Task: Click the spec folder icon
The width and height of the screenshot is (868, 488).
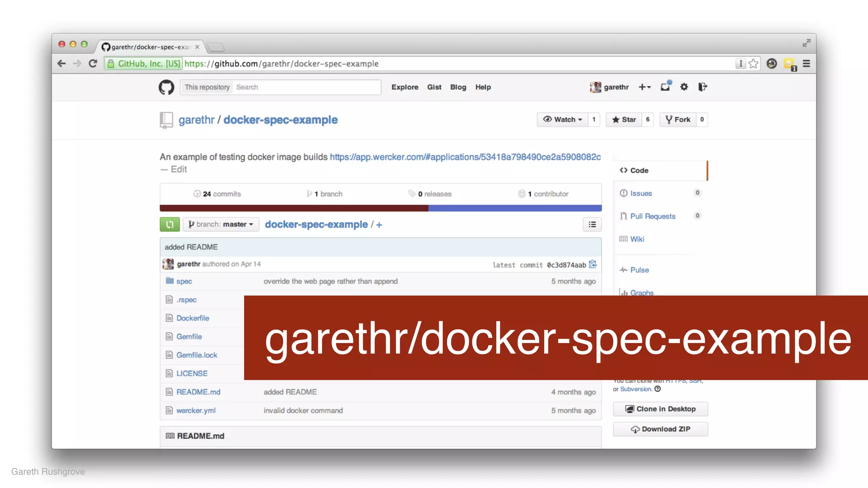Action: click(x=170, y=280)
